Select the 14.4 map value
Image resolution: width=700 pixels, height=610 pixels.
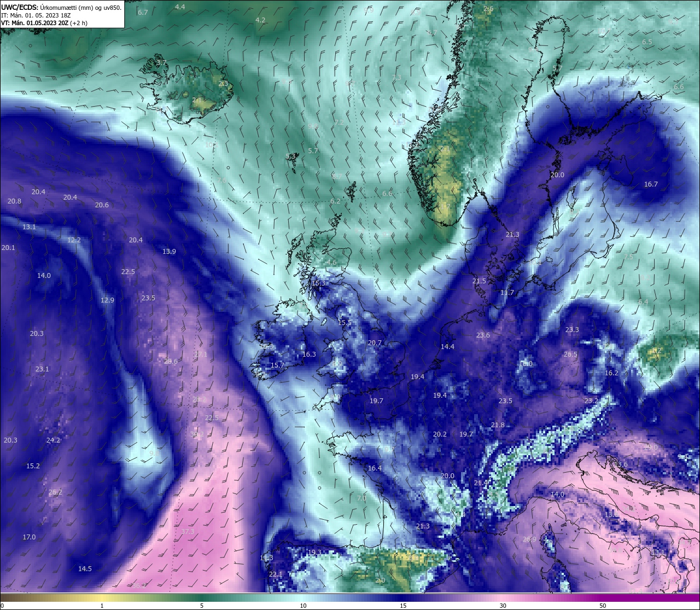click(x=447, y=347)
